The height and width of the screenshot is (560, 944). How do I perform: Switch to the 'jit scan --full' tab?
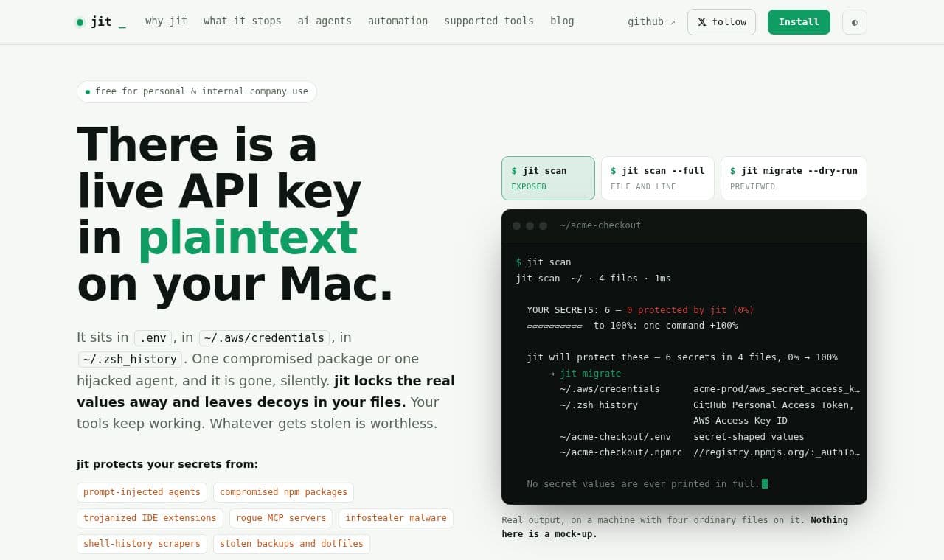pyautogui.click(x=658, y=178)
